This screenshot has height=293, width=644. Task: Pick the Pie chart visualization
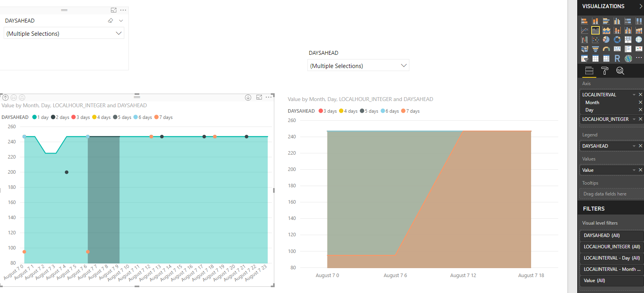pyautogui.click(x=606, y=40)
